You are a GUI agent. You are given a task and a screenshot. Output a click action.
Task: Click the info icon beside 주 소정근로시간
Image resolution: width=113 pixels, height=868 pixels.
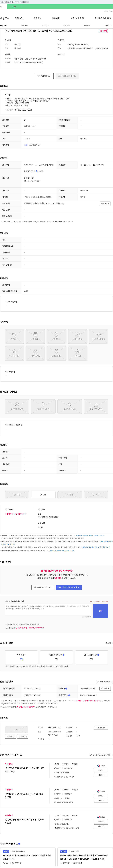[37, 171]
